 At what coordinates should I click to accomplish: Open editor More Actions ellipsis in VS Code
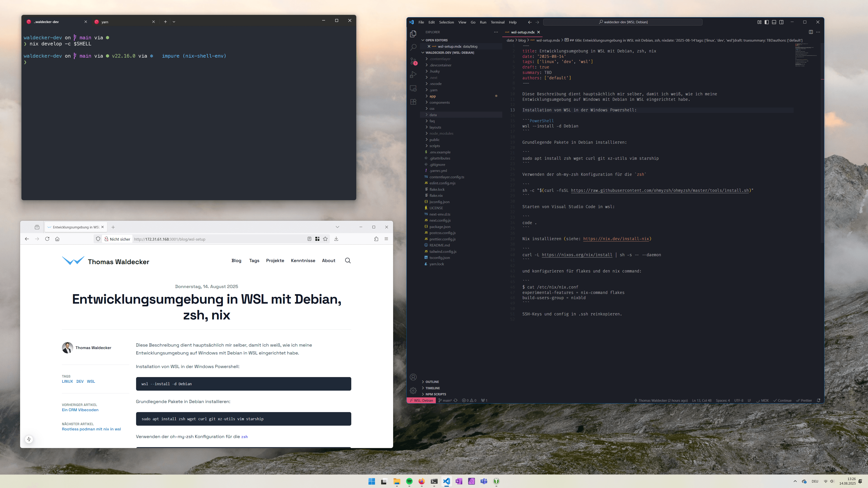coord(818,32)
